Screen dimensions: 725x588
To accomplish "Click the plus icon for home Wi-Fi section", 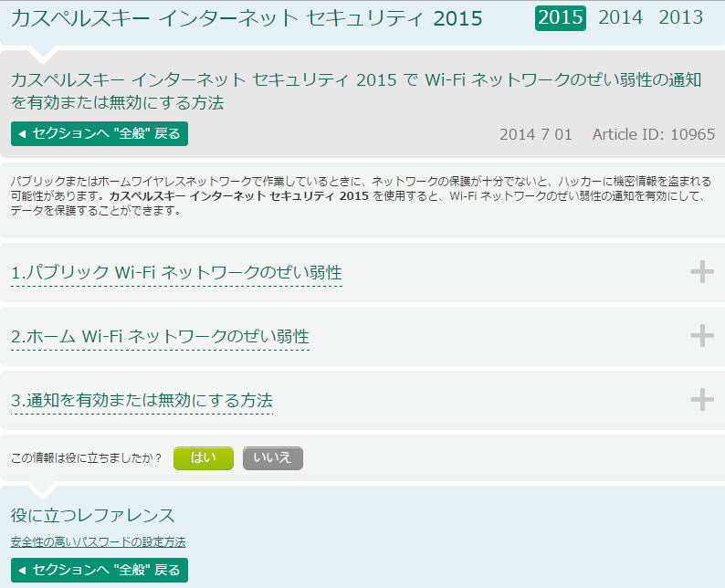I will (x=702, y=336).
